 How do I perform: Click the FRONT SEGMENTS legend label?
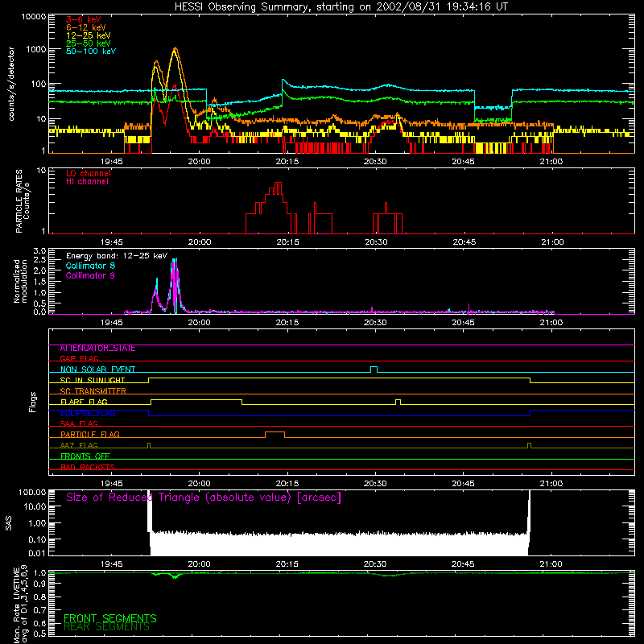(110, 618)
